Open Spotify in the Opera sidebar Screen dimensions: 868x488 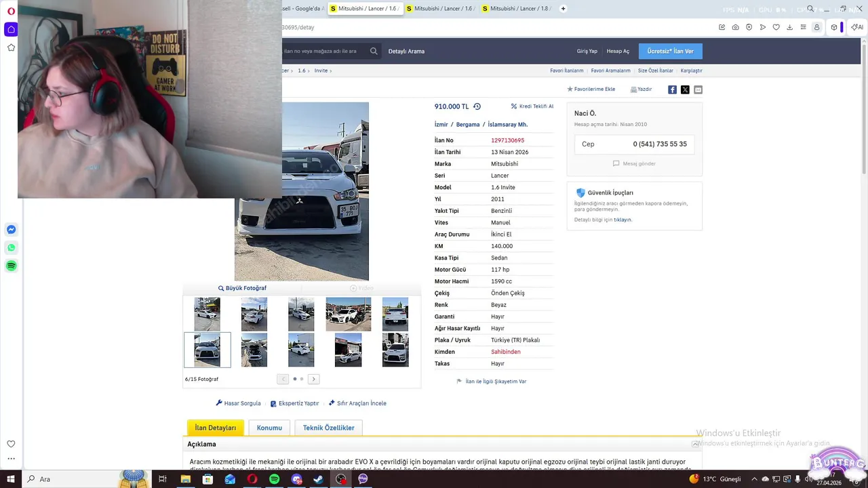(x=11, y=266)
